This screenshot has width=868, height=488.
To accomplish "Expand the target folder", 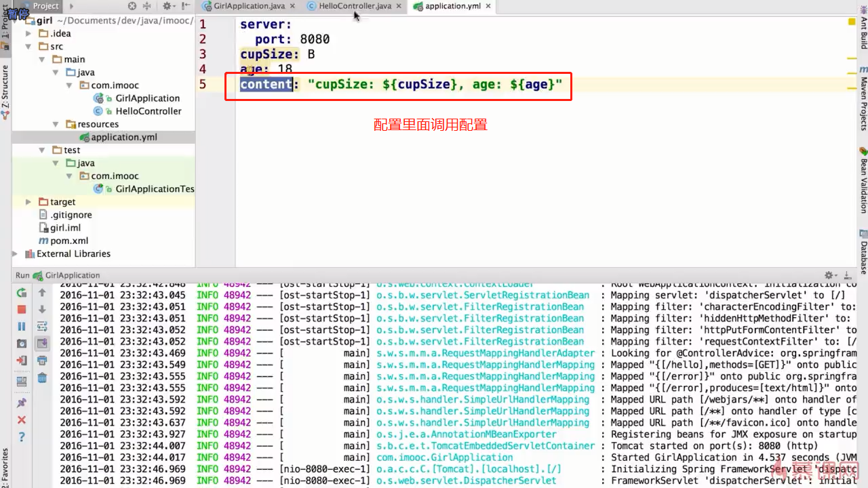I will pos(28,202).
